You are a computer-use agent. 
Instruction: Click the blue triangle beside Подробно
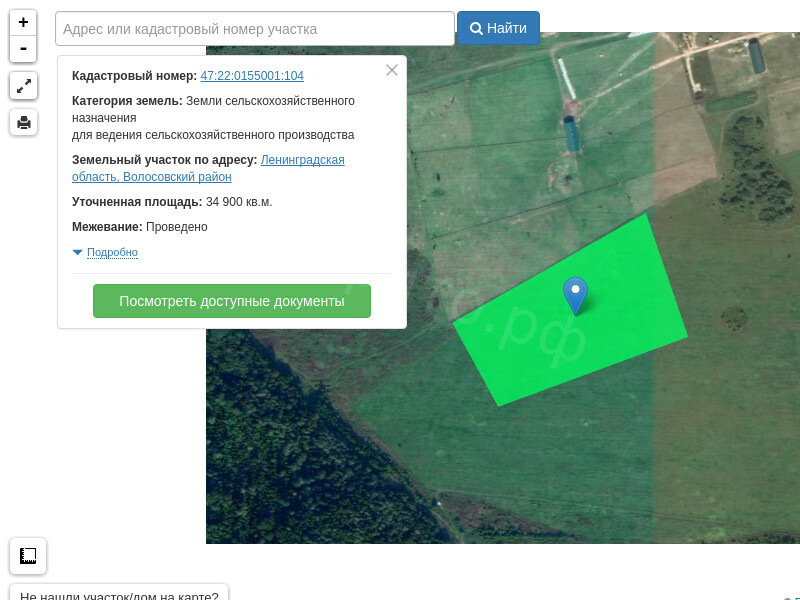pyautogui.click(x=78, y=253)
